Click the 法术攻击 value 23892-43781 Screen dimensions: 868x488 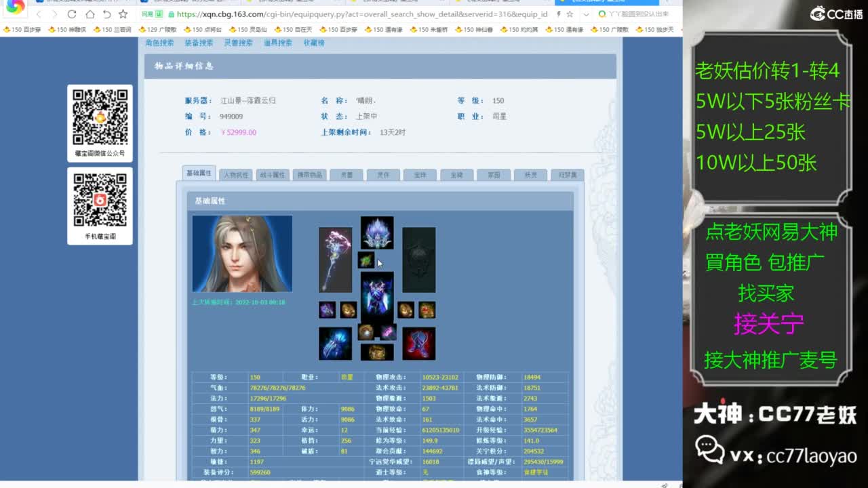pos(440,388)
